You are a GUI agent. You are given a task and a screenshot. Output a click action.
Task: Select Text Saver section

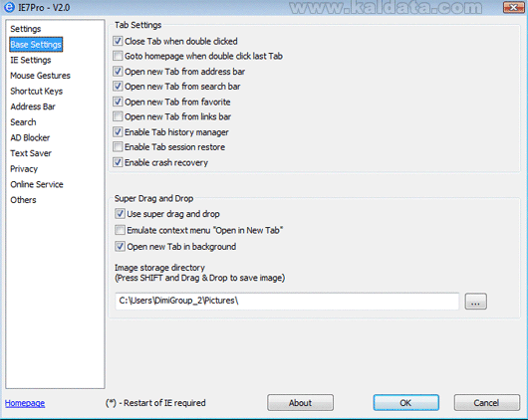click(31, 153)
